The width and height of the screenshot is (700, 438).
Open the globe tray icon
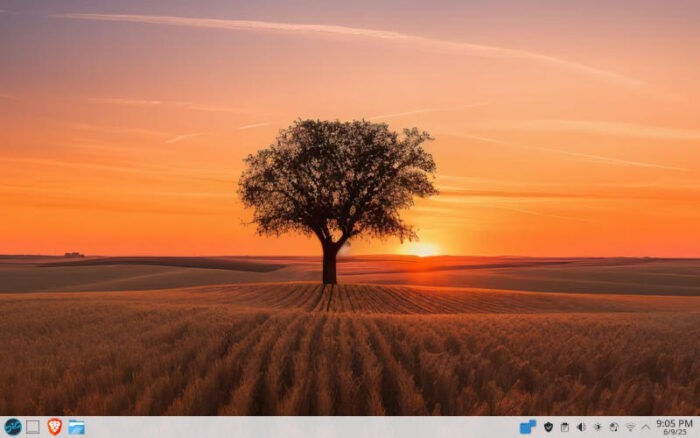614,427
